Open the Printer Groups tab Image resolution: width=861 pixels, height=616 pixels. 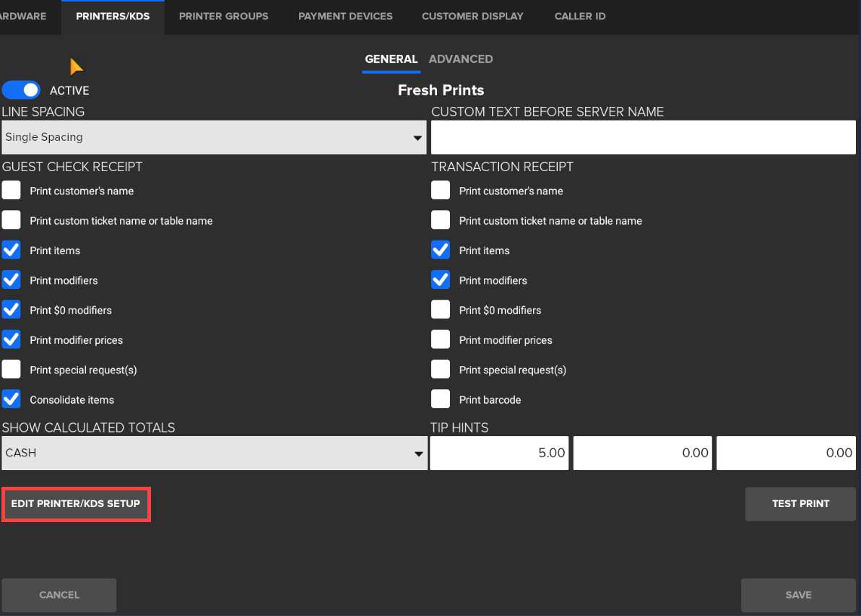(x=223, y=16)
